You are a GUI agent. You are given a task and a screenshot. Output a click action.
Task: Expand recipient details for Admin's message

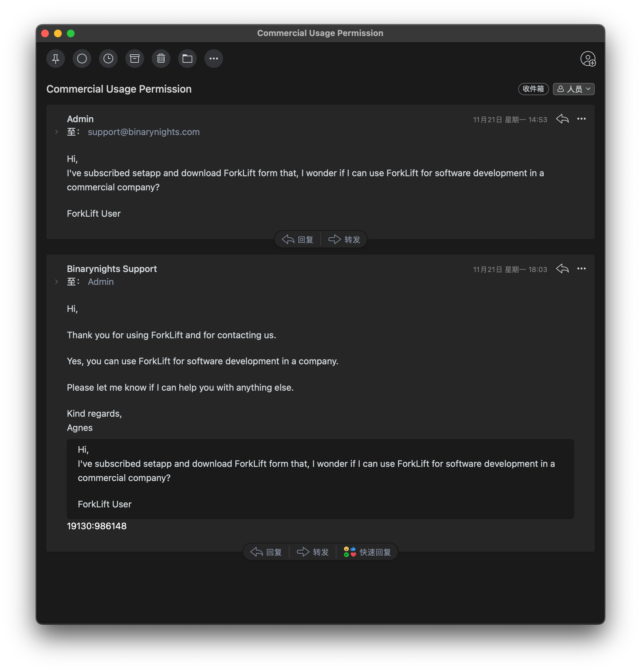pos(57,132)
